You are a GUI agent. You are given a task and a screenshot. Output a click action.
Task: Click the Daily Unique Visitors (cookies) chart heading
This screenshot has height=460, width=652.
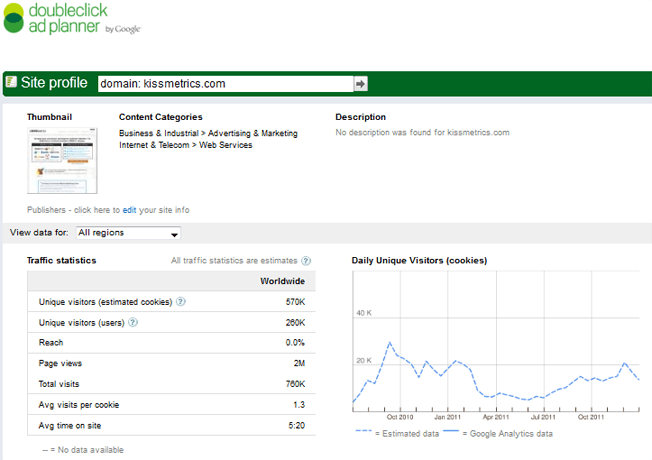[419, 260]
